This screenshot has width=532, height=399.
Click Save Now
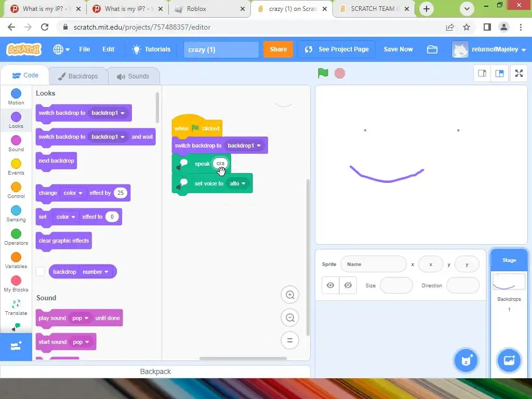click(398, 49)
